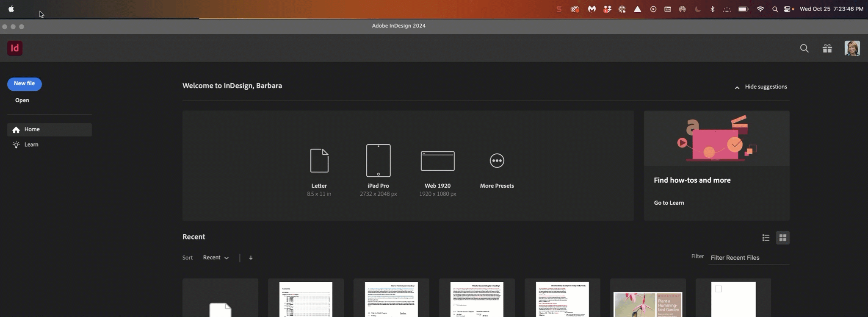This screenshot has width=868, height=317.
Task: Click the Malwarebytes menu bar icon
Action: pyautogui.click(x=592, y=9)
